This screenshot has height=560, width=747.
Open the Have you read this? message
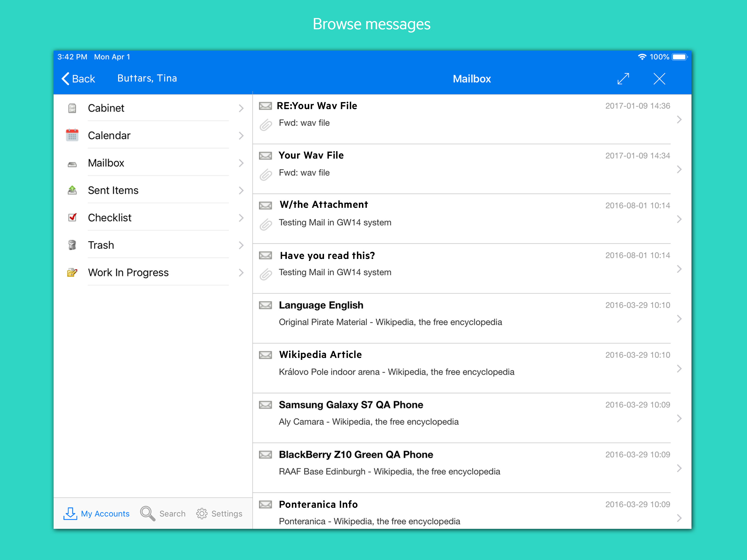327,256
